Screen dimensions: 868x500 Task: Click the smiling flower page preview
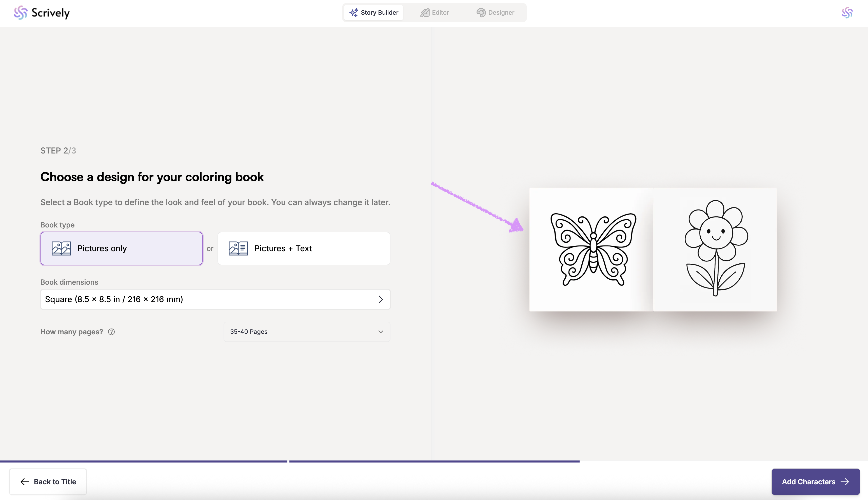click(x=715, y=249)
